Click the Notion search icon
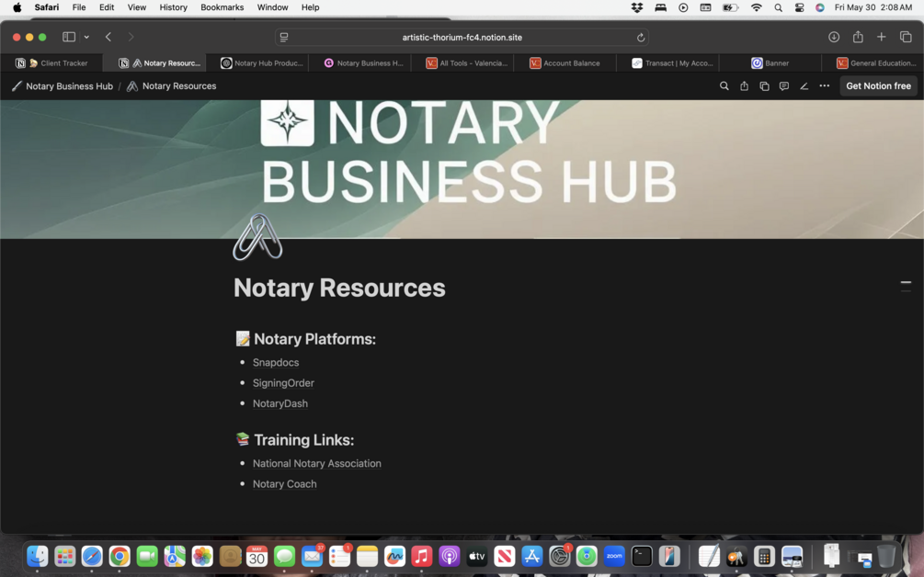Viewport: 924px width, 577px height. [724, 86]
